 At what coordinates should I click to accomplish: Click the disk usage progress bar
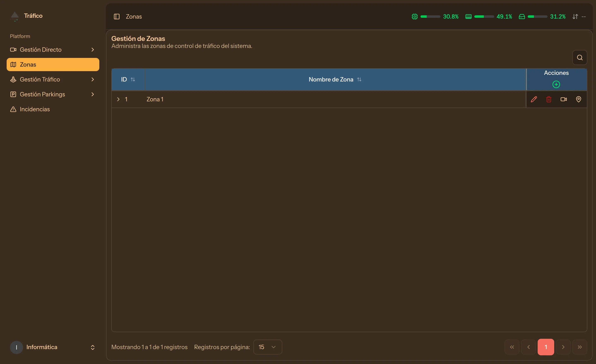537,16
